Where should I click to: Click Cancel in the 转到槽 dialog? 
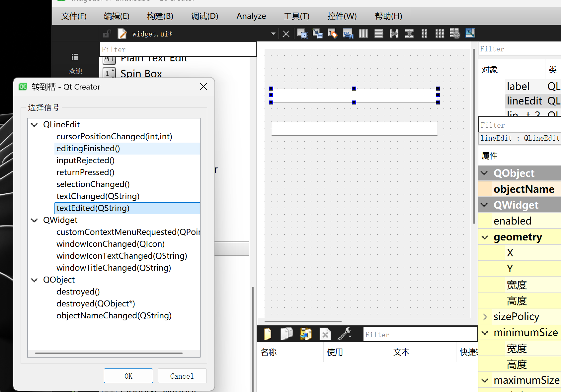coord(182,376)
